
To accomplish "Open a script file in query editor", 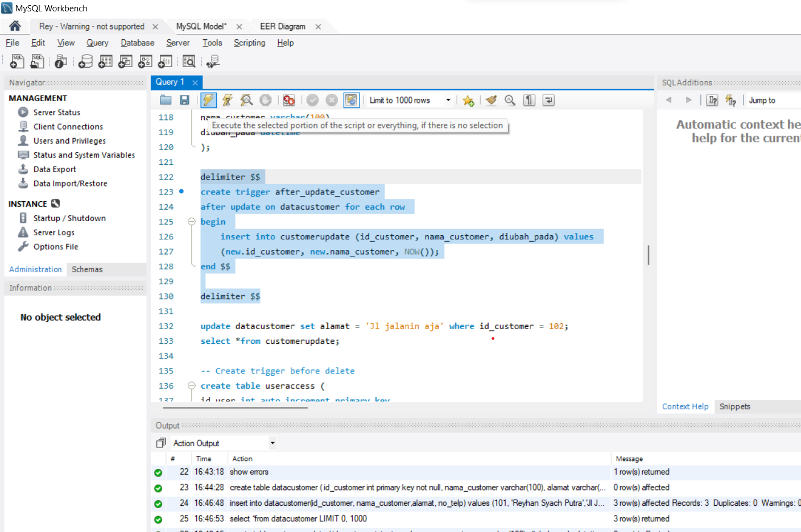I will 166,100.
